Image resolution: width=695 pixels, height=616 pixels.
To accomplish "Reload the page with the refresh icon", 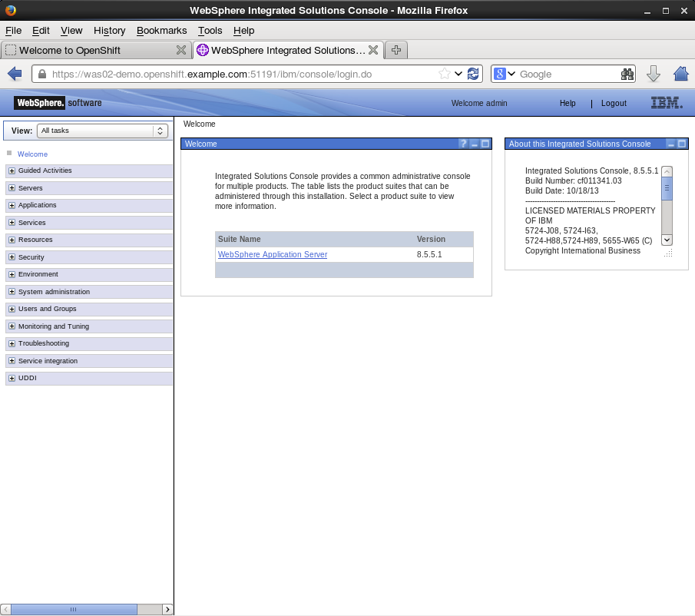I will (x=473, y=74).
